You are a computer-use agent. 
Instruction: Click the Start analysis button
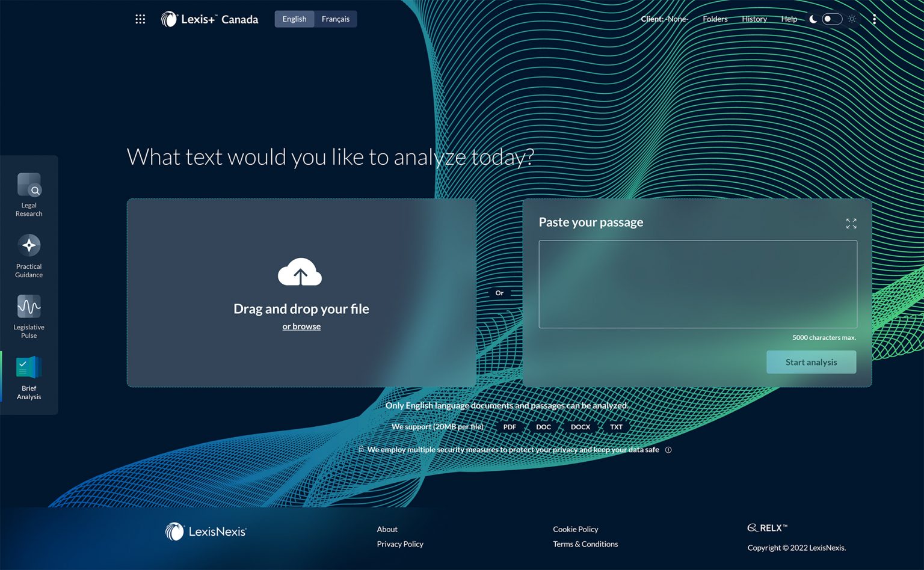811,362
